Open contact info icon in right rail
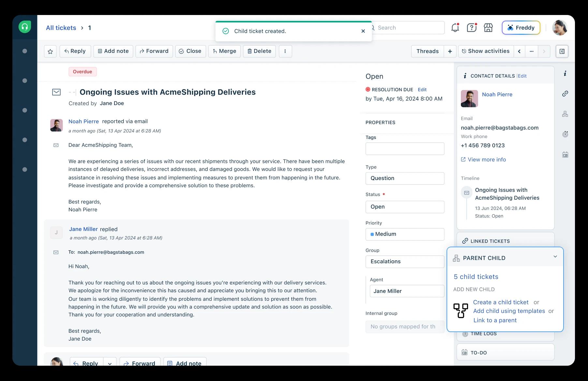588x381 pixels. point(565,73)
